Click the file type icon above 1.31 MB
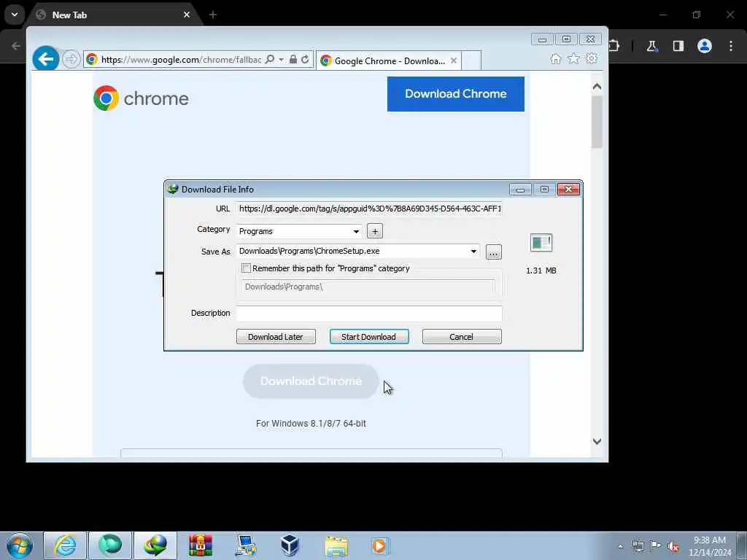 coord(541,243)
